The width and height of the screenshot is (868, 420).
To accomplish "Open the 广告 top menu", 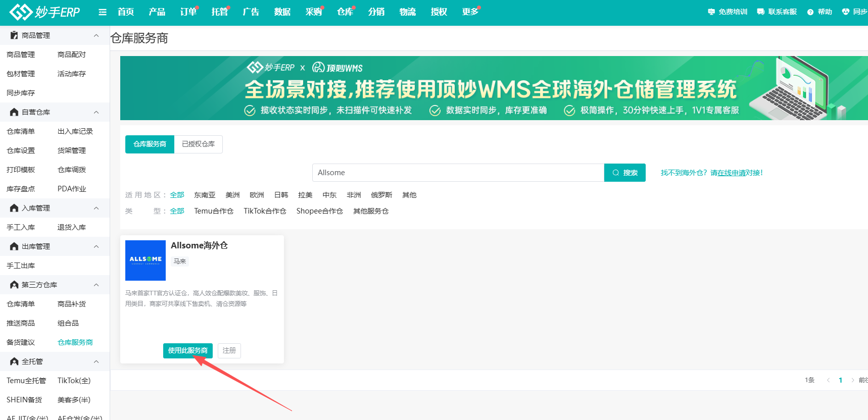I will pos(251,12).
